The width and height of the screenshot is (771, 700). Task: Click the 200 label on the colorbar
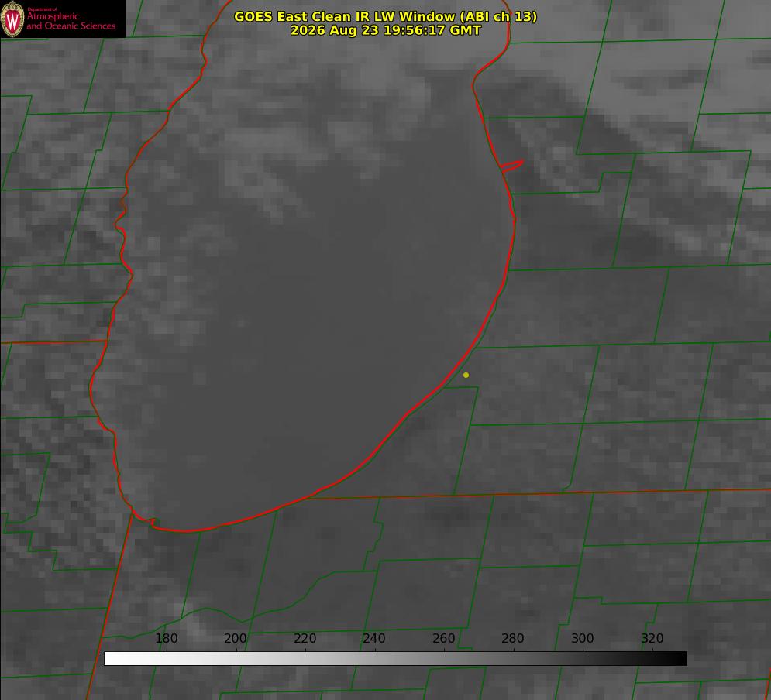coord(236,638)
